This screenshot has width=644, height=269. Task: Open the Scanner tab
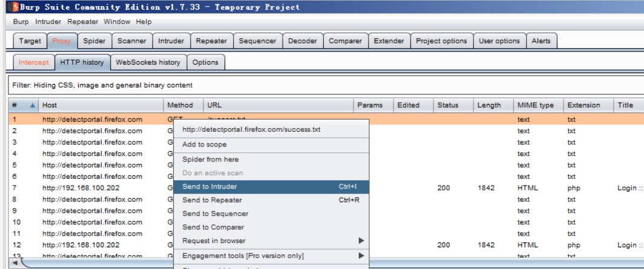pyautogui.click(x=132, y=41)
